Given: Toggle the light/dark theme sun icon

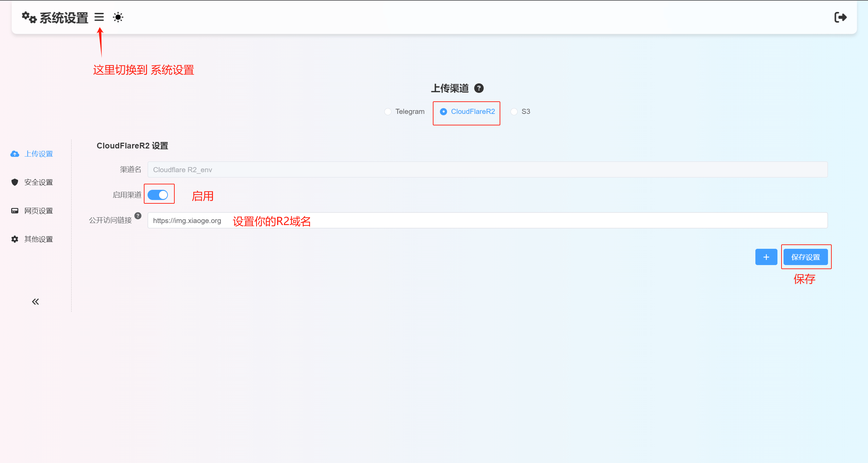Looking at the screenshot, I should (x=118, y=17).
